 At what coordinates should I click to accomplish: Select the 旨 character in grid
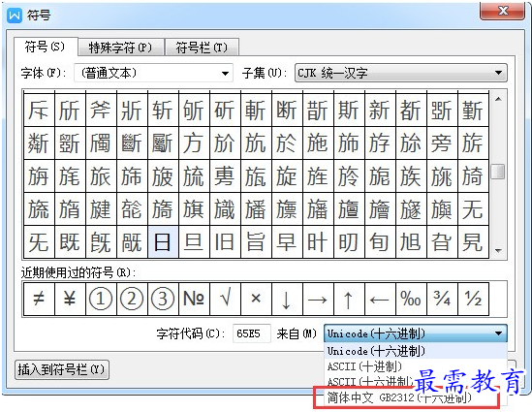(256, 242)
